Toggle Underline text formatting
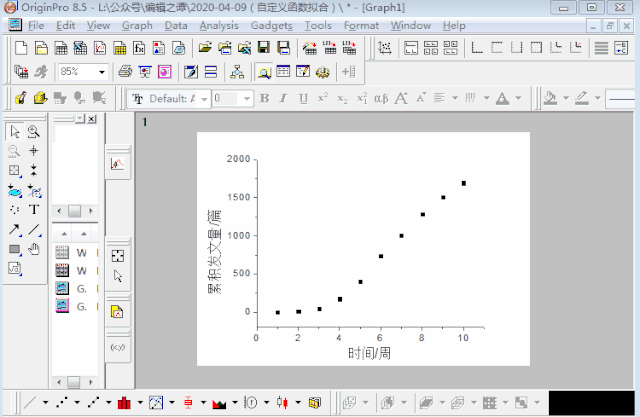 click(x=303, y=98)
